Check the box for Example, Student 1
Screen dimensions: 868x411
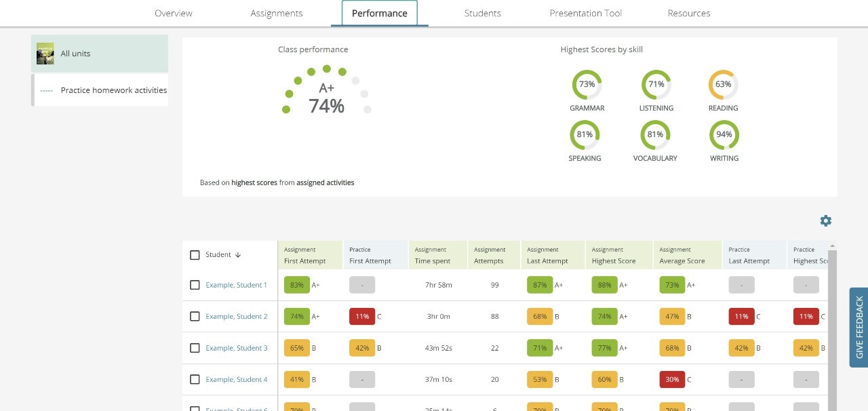click(x=195, y=286)
